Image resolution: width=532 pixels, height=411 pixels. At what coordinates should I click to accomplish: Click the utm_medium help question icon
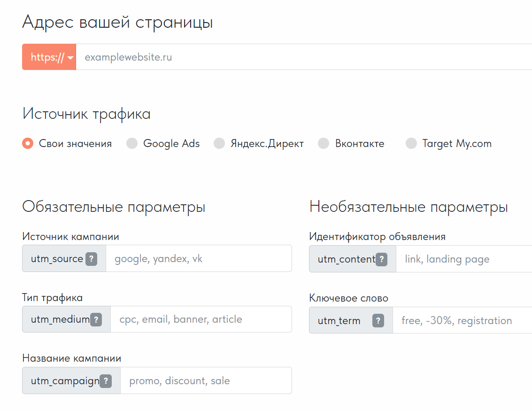[96, 320]
